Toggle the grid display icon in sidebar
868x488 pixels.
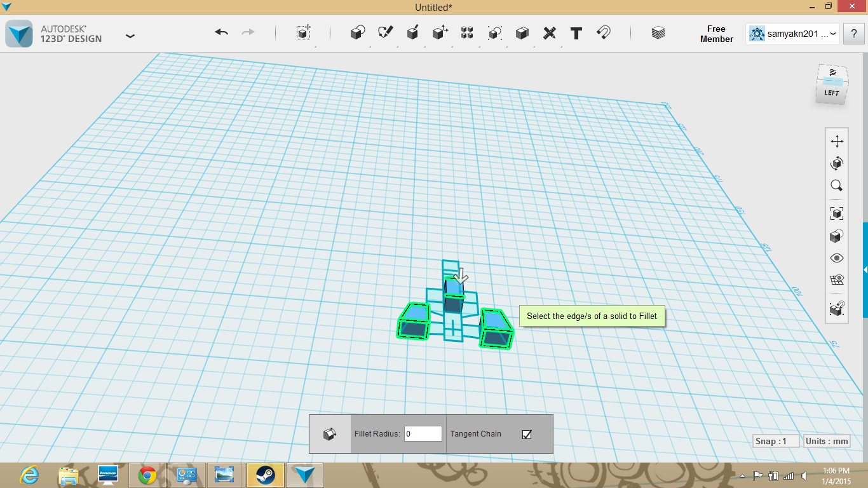837,280
